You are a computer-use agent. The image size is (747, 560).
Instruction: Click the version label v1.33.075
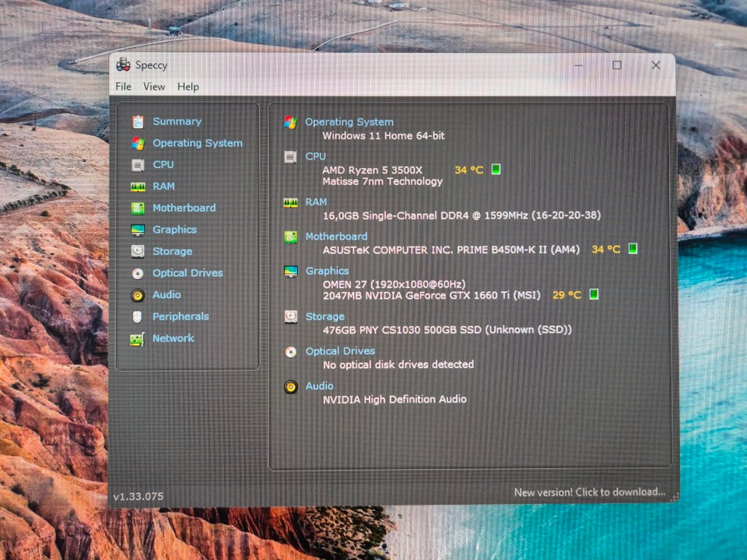pyautogui.click(x=139, y=497)
